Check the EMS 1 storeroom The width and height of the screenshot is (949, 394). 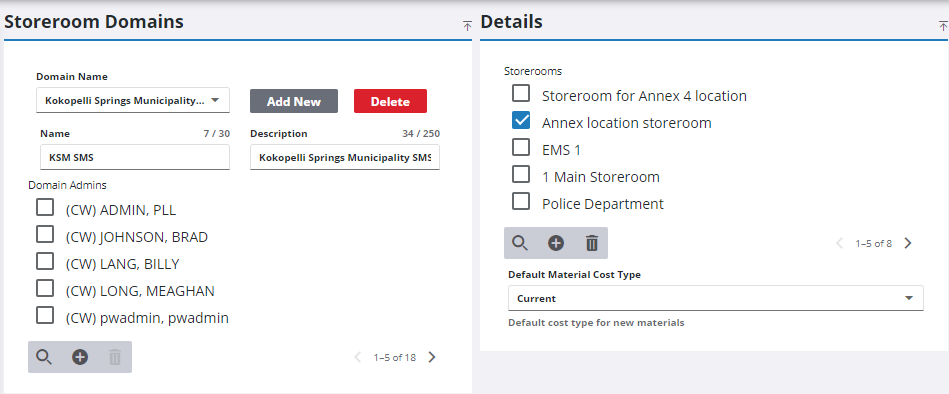pos(521,147)
